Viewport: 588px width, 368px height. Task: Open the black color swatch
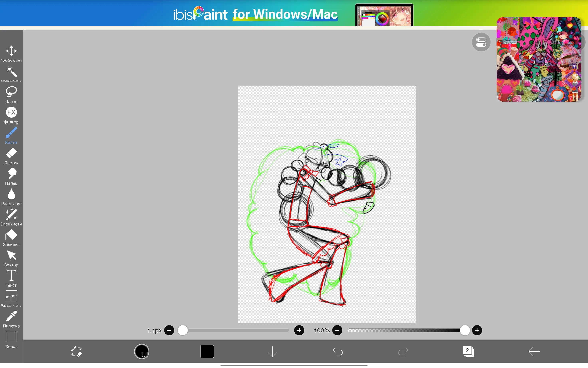tap(207, 351)
